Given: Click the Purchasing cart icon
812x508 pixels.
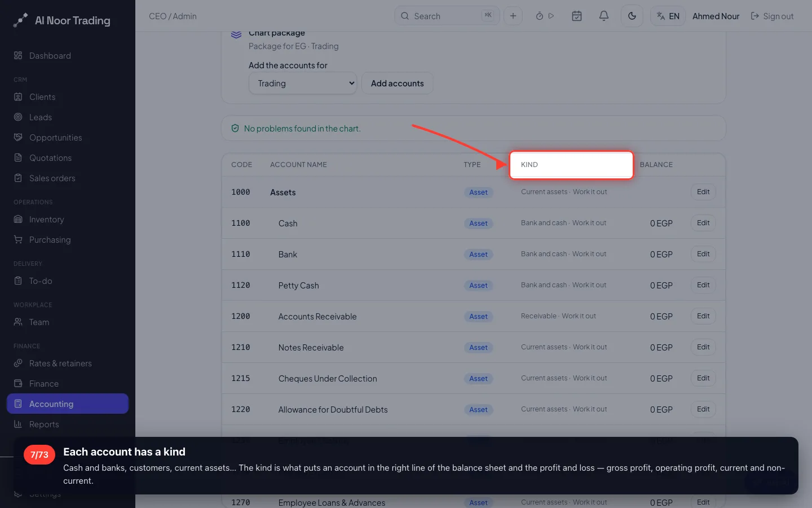Looking at the screenshot, I should click(x=18, y=239).
